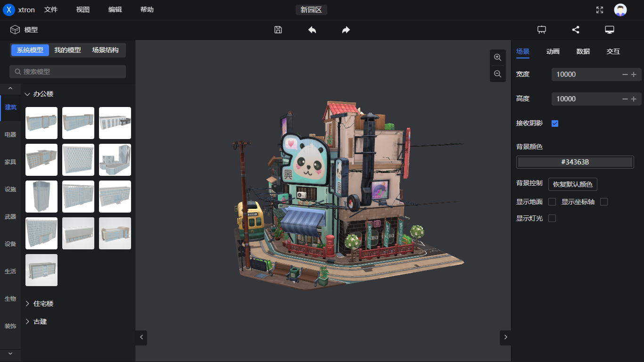644x362 pixels.
Task: Open the 文件 menu
Action: pos(51,10)
